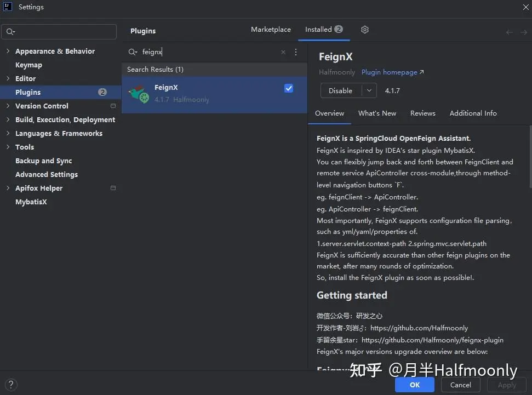Expand the Appearance & Behavior section
This screenshot has width=532, height=395.
[8, 51]
